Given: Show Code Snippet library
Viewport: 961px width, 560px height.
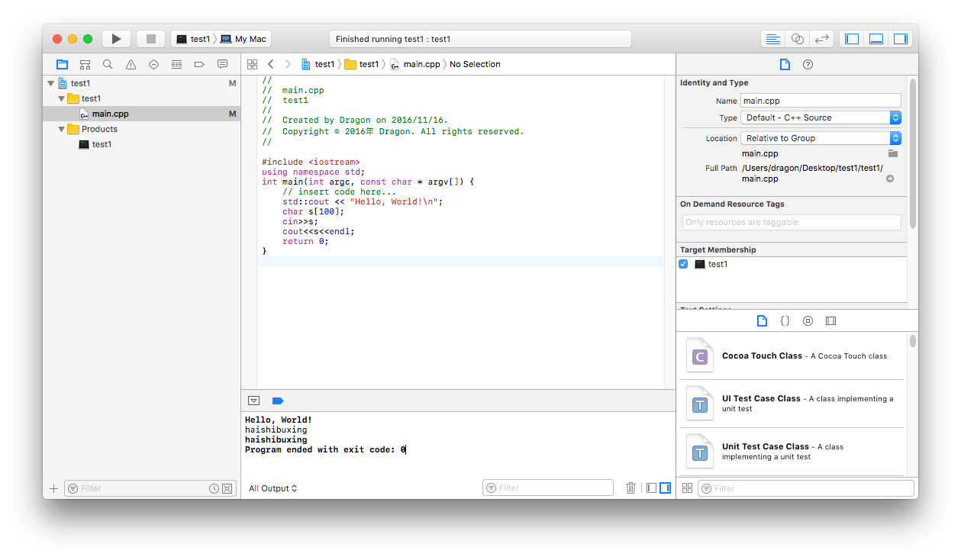Looking at the screenshot, I should point(785,320).
